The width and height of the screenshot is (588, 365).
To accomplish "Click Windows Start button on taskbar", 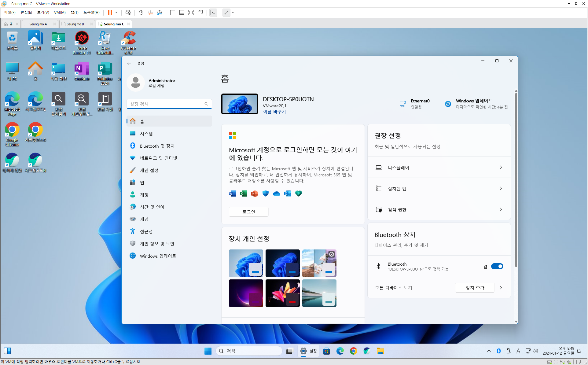I will point(208,351).
